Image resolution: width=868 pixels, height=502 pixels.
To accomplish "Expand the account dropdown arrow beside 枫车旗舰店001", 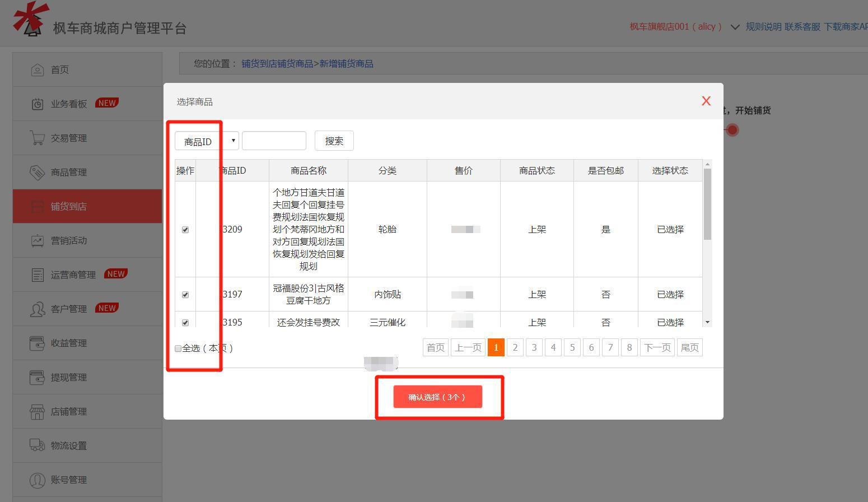I will (735, 27).
